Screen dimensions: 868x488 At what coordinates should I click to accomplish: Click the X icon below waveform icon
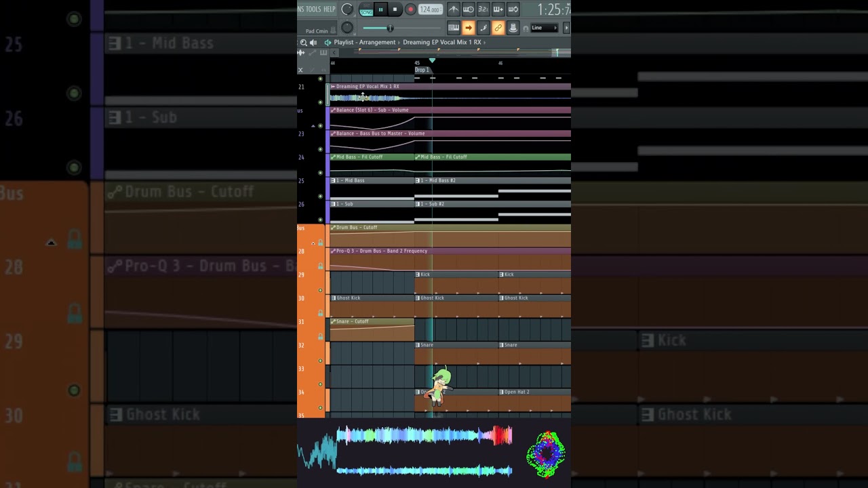pos(300,70)
